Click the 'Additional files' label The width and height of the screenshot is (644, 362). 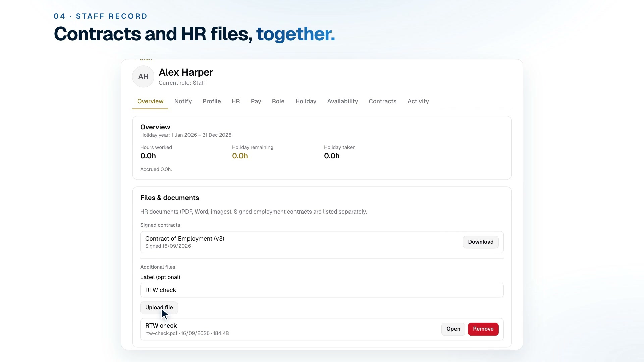coord(158,267)
